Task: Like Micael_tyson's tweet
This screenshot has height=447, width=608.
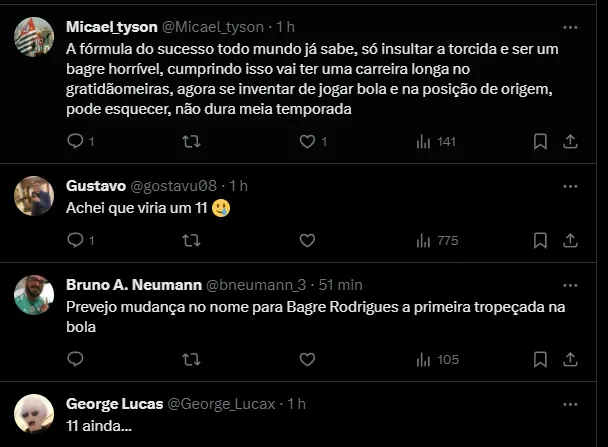Action: click(307, 142)
